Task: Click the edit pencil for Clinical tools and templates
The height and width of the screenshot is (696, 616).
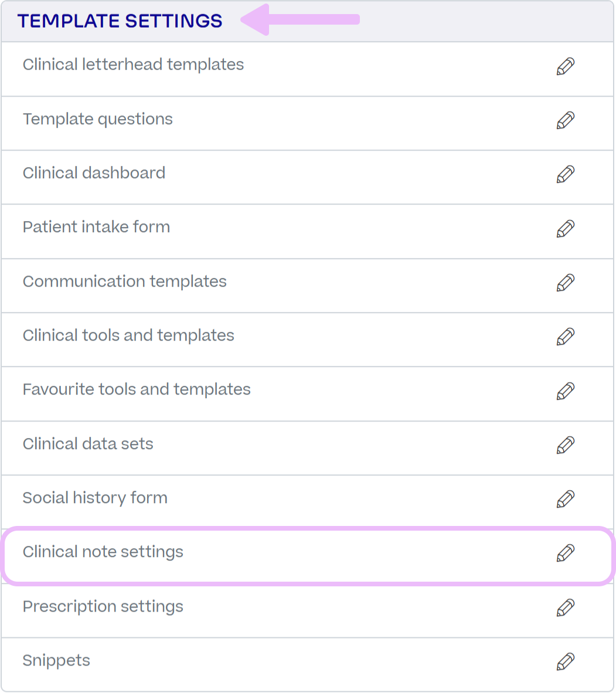Action: pos(566,337)
